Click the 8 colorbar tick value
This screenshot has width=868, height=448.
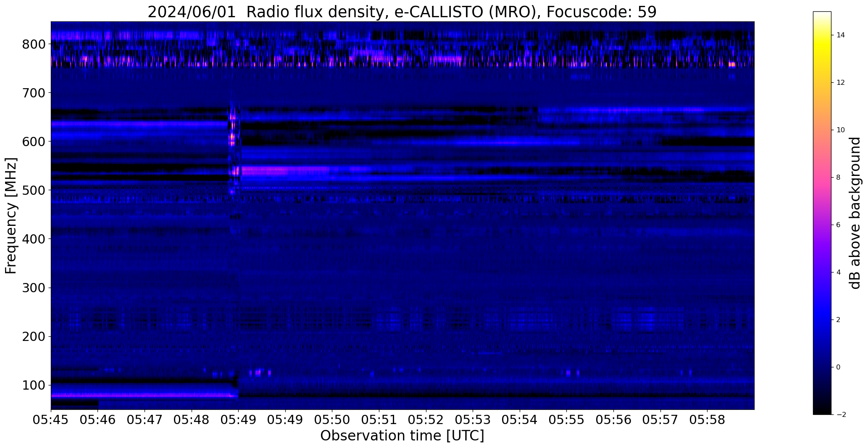[839, 178]
